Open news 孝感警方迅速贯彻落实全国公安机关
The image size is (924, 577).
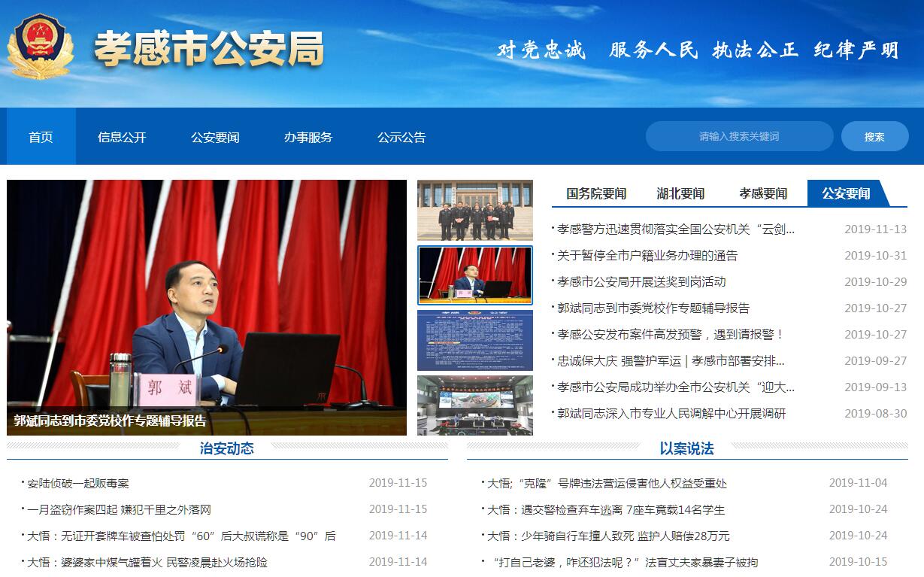point(676,229)
